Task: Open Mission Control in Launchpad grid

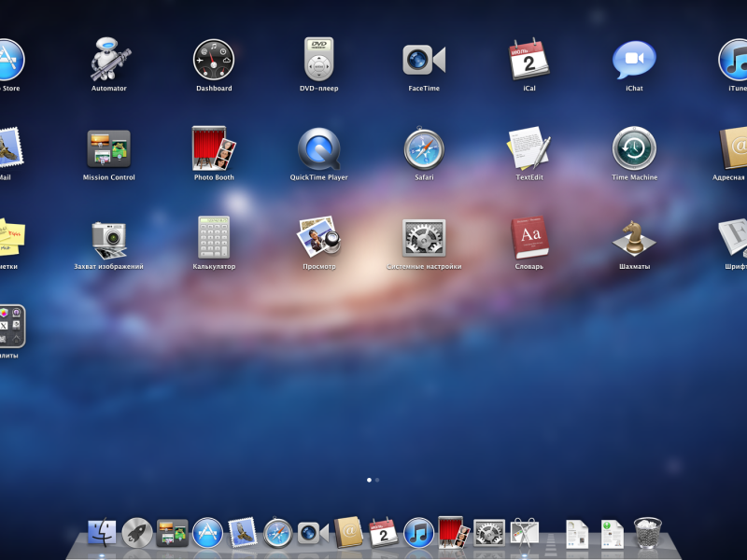Action: (x=108, y=148)
